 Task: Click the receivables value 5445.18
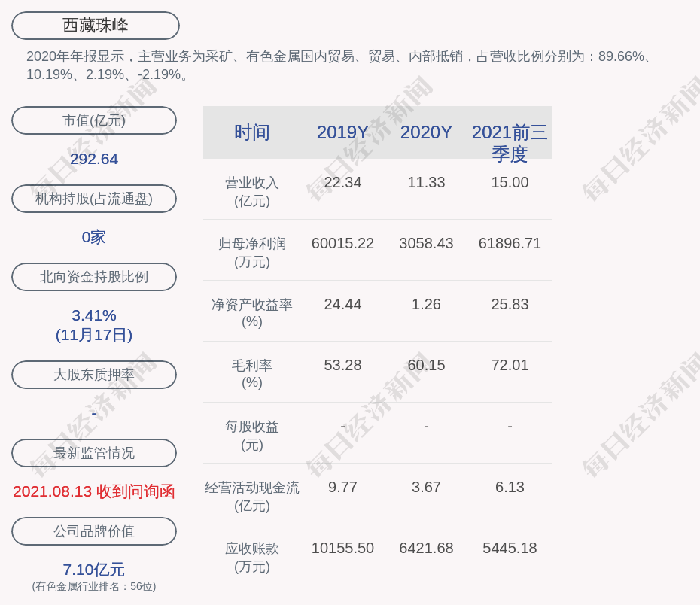coord(510,549)
